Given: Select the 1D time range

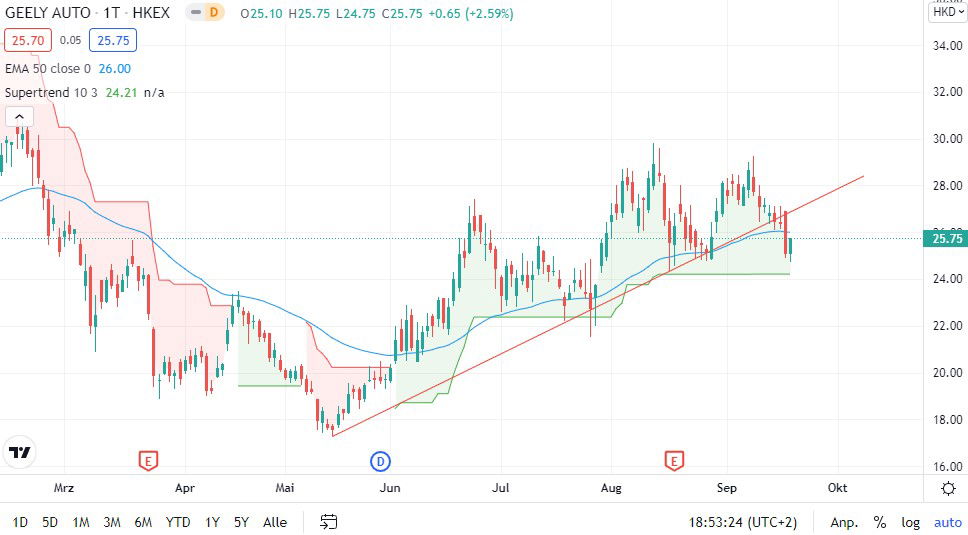Looking at the screenshot, I should point(20,522).
